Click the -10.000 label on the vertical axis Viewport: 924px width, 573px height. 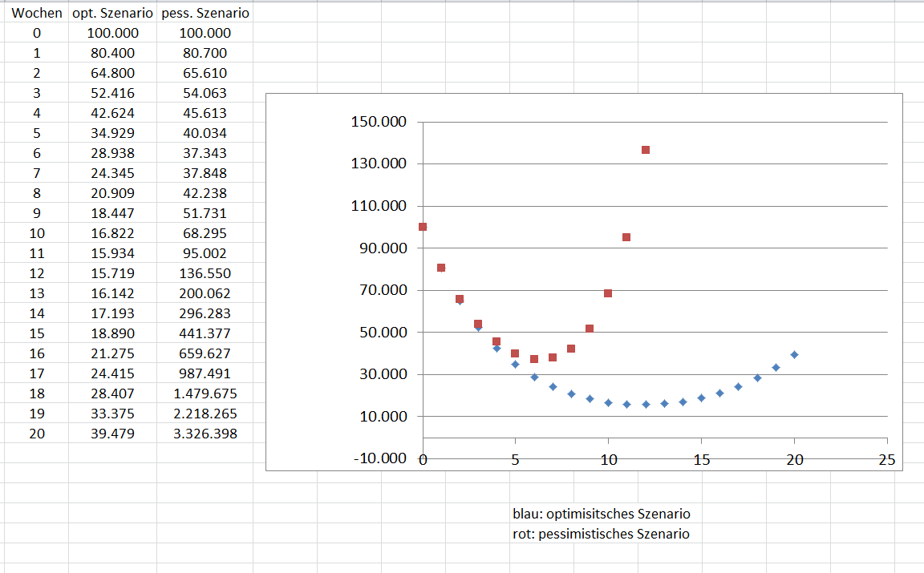pos(379,458)
